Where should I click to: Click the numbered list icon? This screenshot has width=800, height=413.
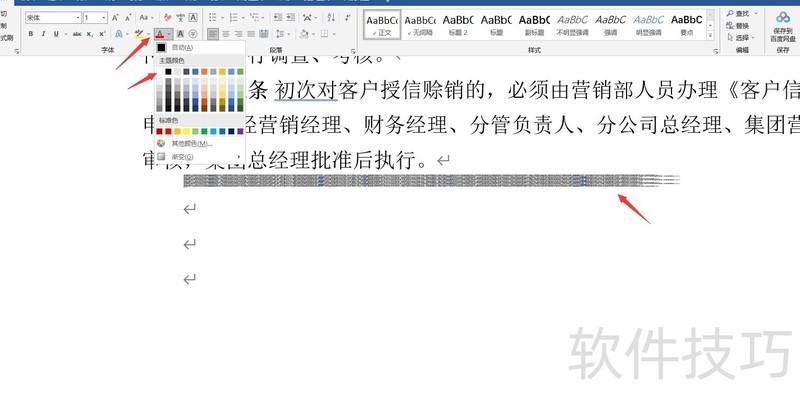point(233,18)
